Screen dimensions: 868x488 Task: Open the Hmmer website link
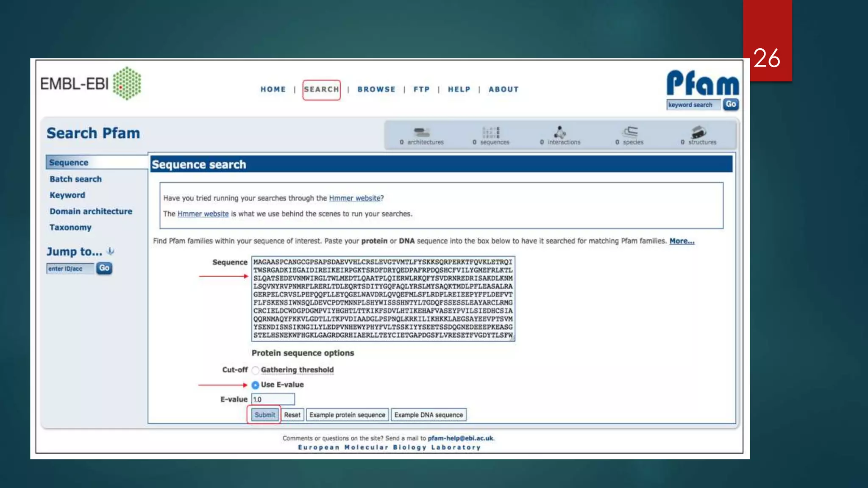pyautogui.click(x=355, y=198)
